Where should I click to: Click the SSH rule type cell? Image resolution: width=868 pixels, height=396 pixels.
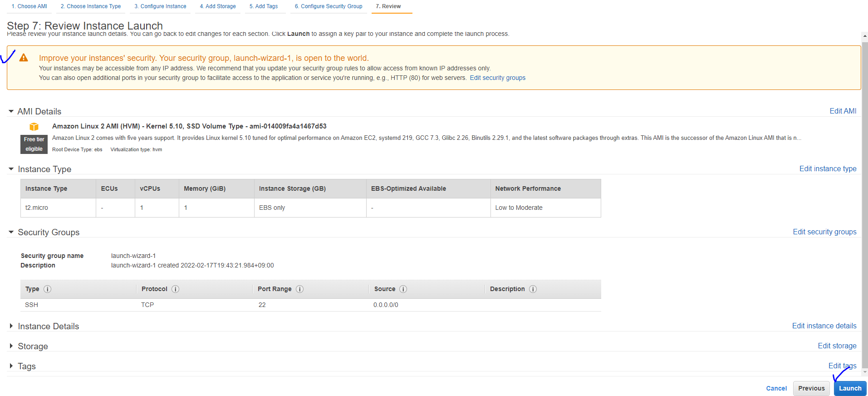coord(31,305)
